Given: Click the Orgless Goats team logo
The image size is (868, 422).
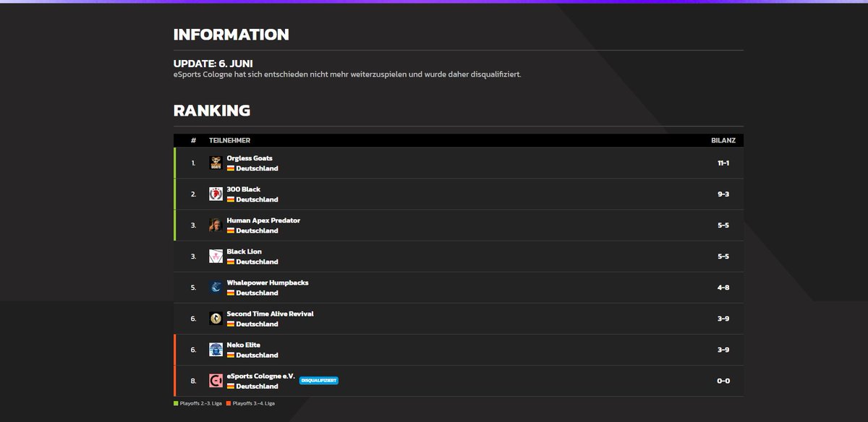Looking at the screenshot, I should (x=216, y=163).
